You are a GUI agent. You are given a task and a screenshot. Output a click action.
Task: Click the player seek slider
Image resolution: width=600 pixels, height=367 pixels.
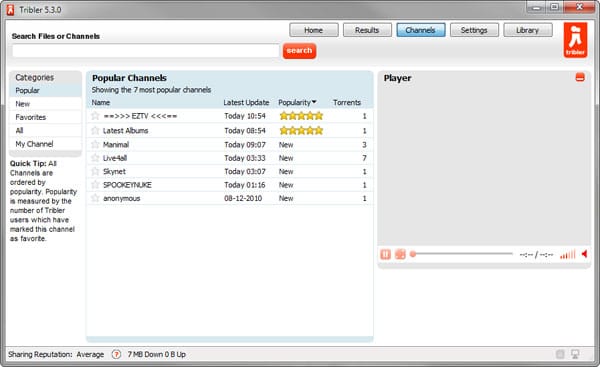point(461,254)
